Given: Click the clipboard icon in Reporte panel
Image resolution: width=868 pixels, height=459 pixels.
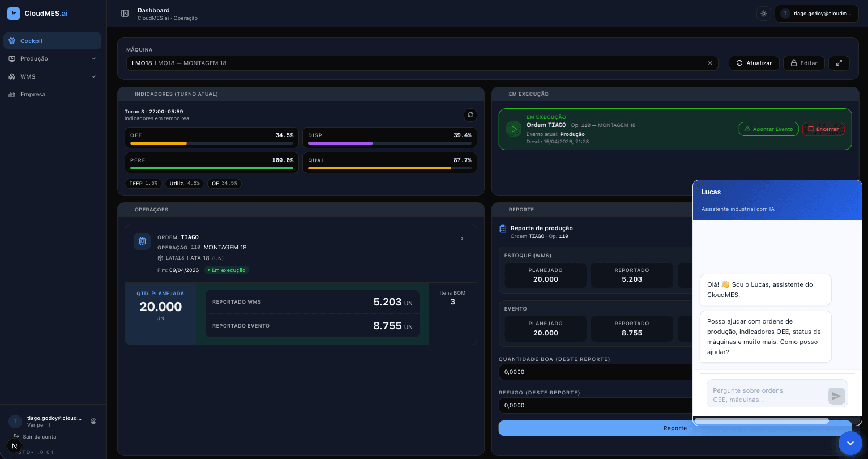Looking at the screenshot, I should (x=503, y=228).
